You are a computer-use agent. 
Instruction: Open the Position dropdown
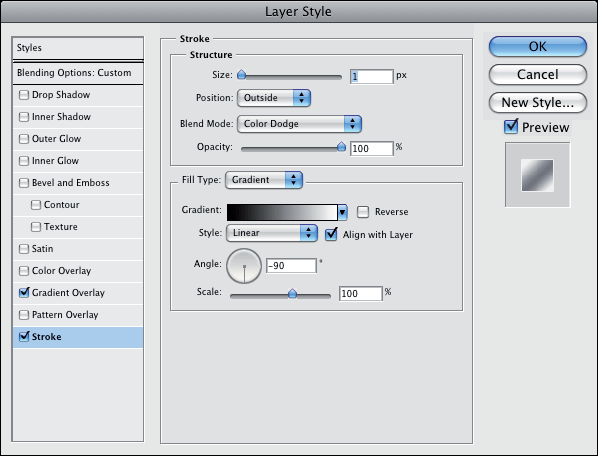[x=274, y=98]
